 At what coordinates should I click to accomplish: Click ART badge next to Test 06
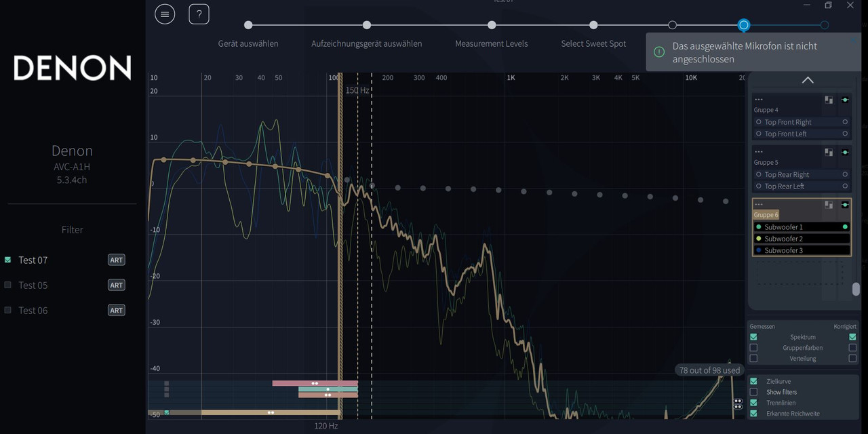[117, 310]
